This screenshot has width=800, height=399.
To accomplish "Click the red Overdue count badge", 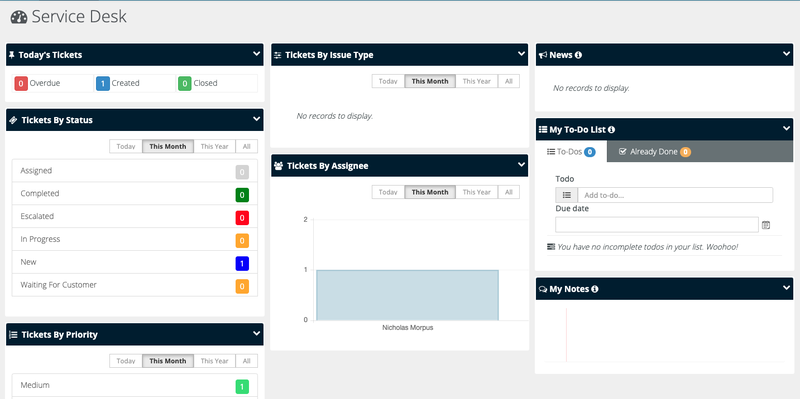I will pyautogui.click(x=21, y=83).
